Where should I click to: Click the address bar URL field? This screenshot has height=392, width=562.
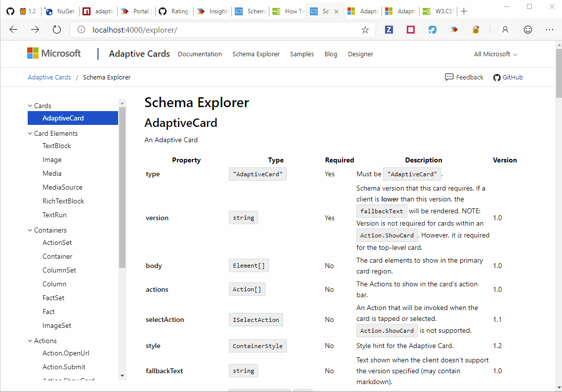pyautogui.click(x=222, y=30)
